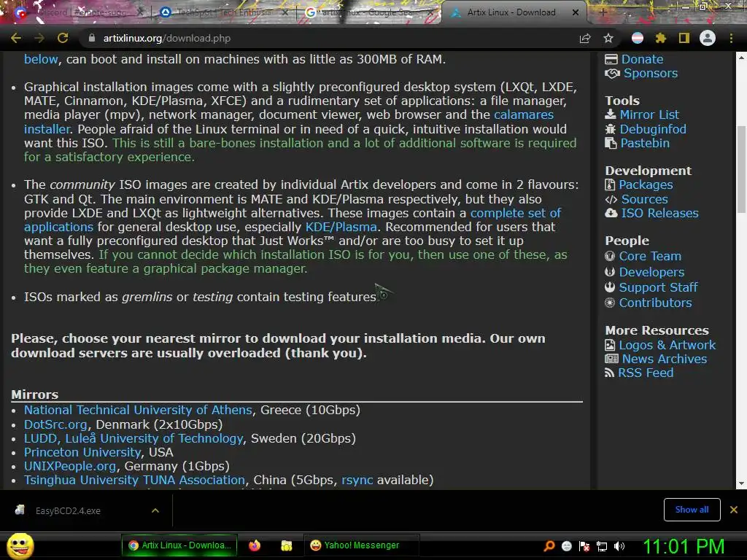This screenshot has height=560, width=747.
Task: Open the rsync link
Action: point(357,480)
